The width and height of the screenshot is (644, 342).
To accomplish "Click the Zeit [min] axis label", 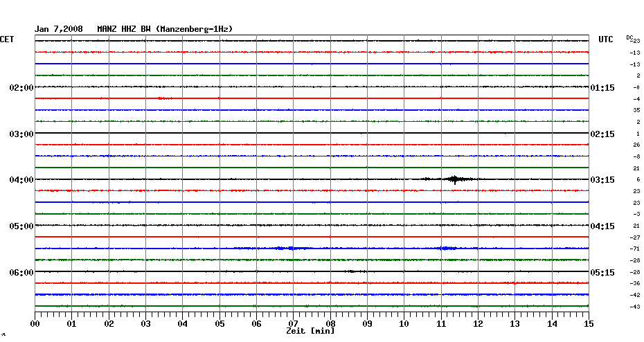I will pos(310,332).
